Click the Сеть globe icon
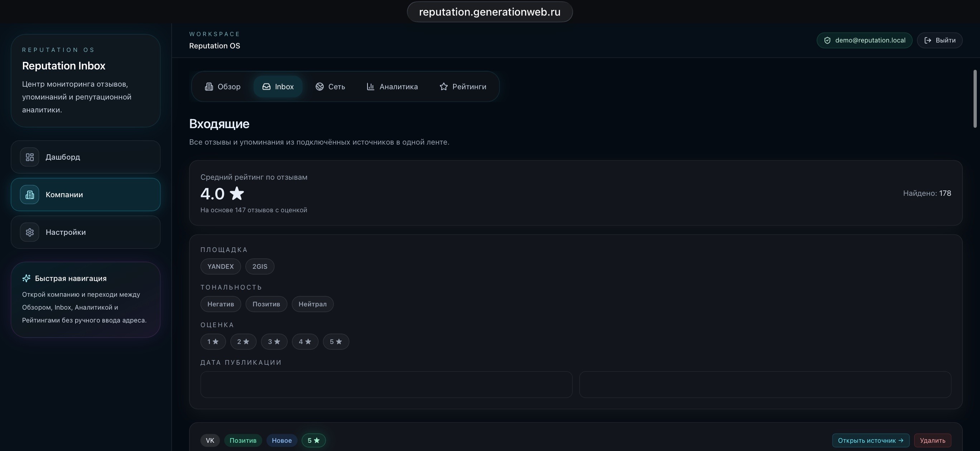The image size is (980, 451). pos(320,87)
